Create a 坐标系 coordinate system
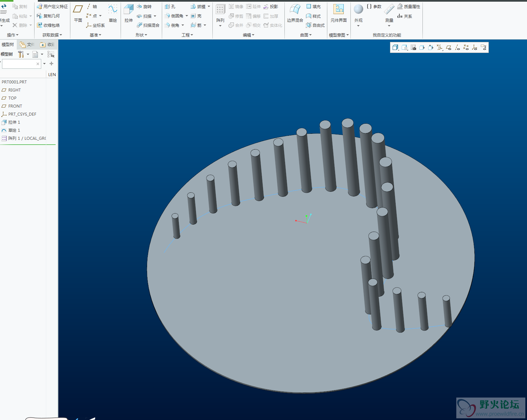 95,25
